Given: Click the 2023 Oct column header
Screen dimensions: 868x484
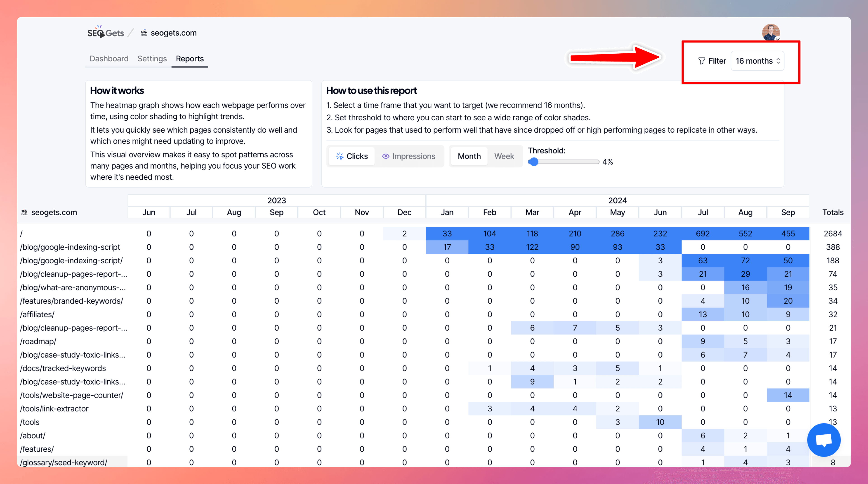Looking at the screenshot, I should click(x=319, y=212).
